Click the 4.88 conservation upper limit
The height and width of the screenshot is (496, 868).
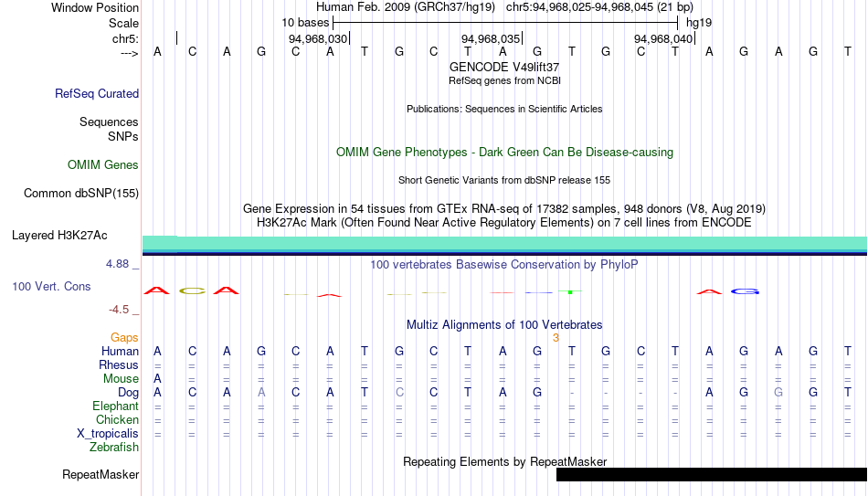pos(117,264)
